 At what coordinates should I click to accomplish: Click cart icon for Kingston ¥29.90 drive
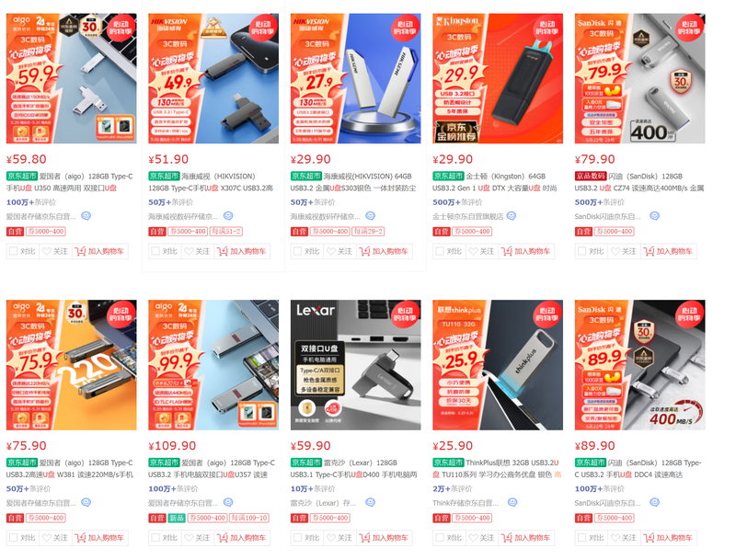(x=507, y=251)
